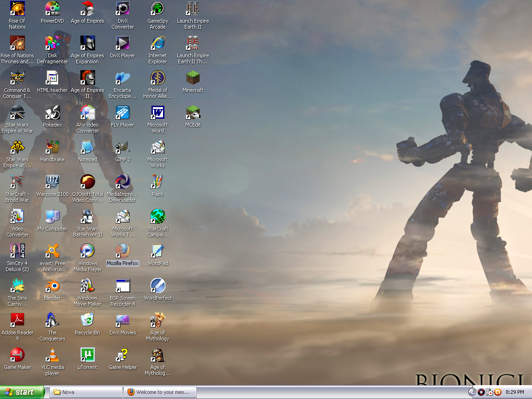532x399 pixels.
Task: Select the avast! Free Antivirus icon
Action: (x=52, y=252)
